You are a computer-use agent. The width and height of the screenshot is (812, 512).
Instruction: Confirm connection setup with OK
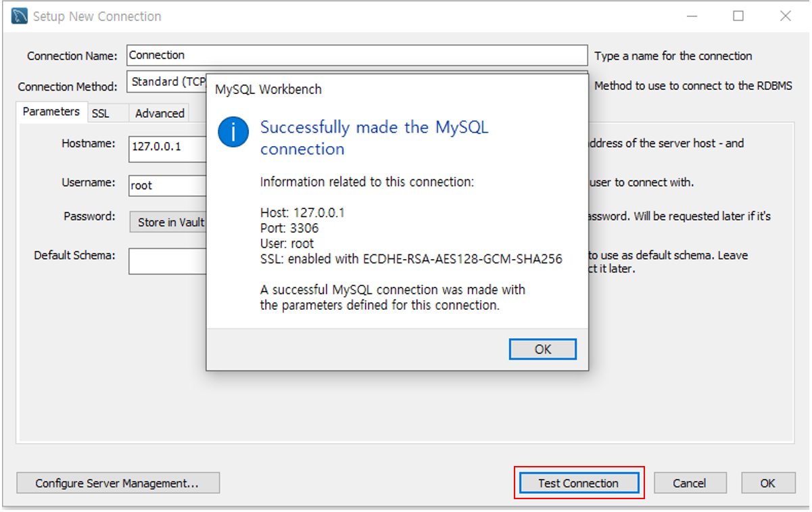point(767,483)
